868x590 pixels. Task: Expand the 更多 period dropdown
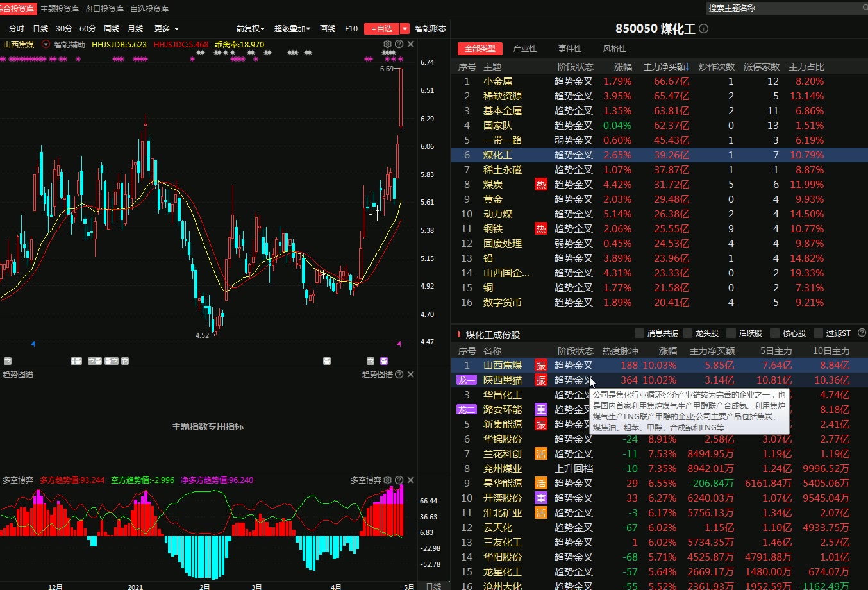coord(166,29)
